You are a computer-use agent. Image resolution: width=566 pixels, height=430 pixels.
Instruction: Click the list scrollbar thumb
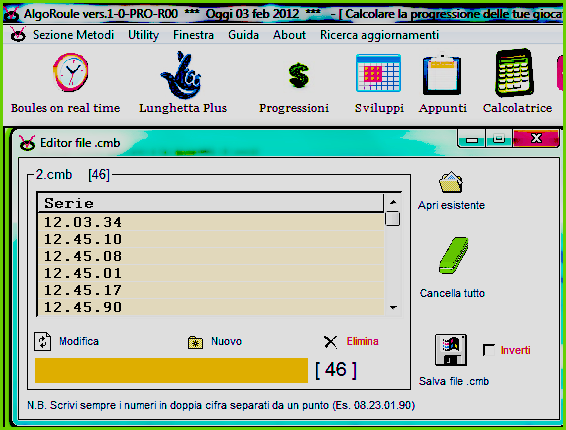click(393, 219)
